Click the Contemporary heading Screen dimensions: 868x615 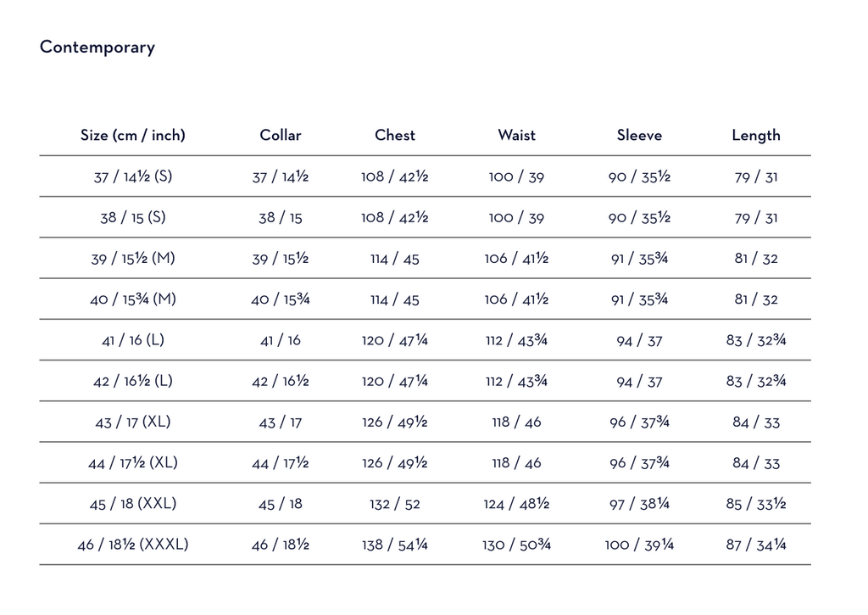click(x=97, y=48)
